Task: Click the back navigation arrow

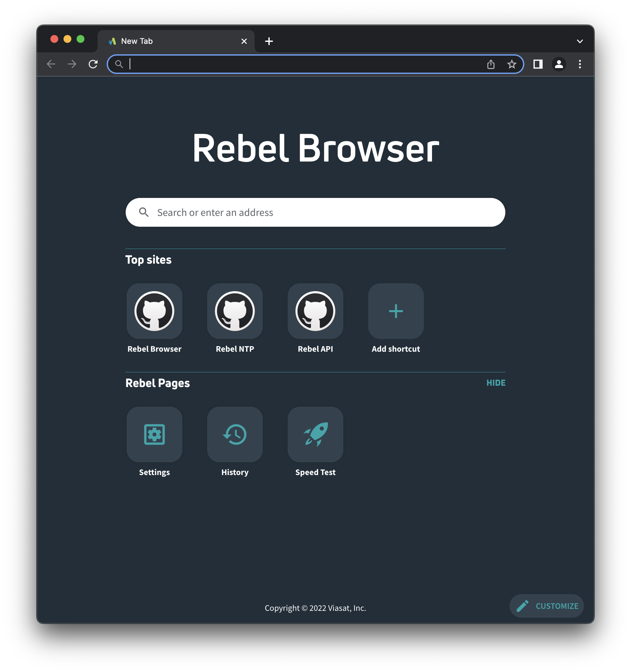Action: click(x=51, y=64)
